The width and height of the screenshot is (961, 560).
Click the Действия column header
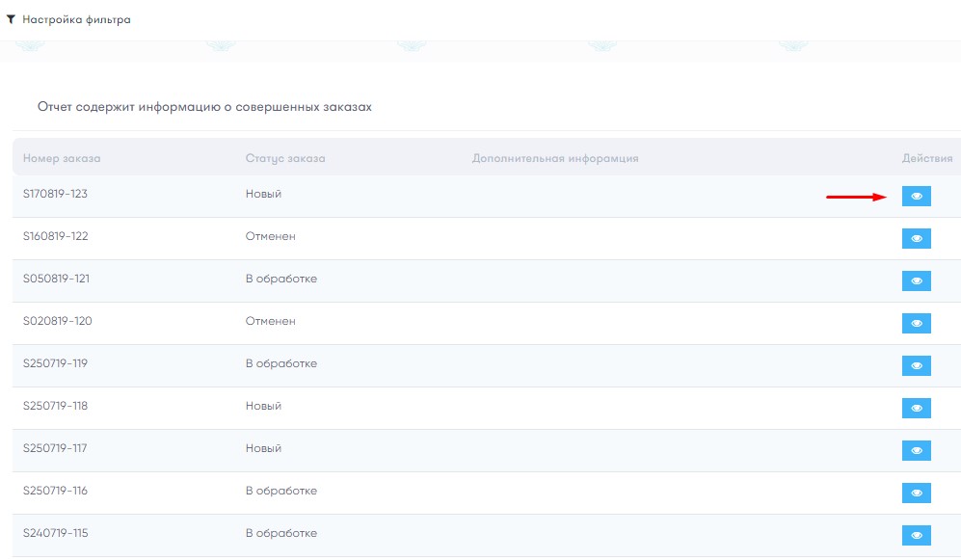[x=926, y=158]
